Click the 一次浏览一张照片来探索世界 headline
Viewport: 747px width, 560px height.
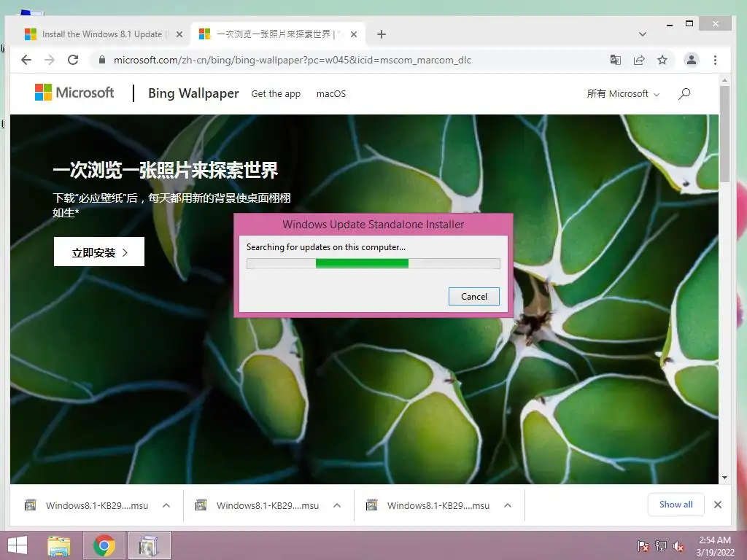[x=165, y=170]
